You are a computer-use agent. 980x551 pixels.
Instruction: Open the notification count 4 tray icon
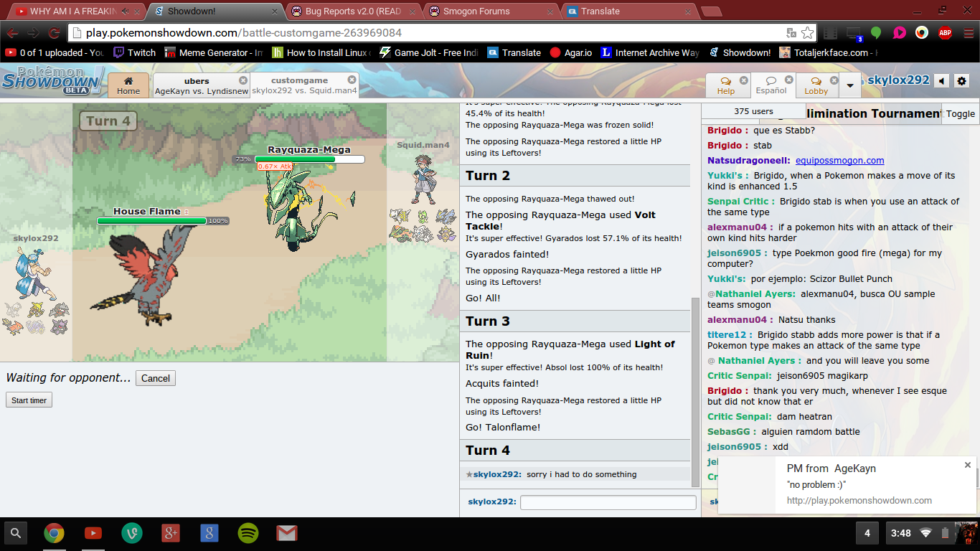[867, 533]
